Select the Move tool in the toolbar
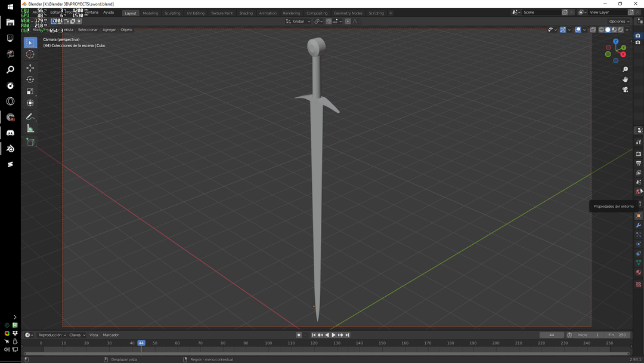The height and width of the screenshot is (363, 644). click(x=30, y=67)
